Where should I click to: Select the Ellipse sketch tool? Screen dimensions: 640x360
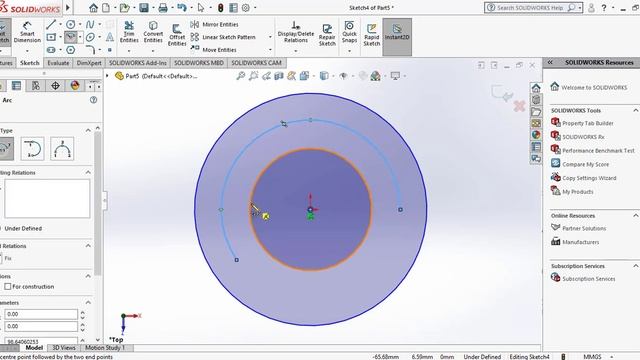[x=90, y=37]
